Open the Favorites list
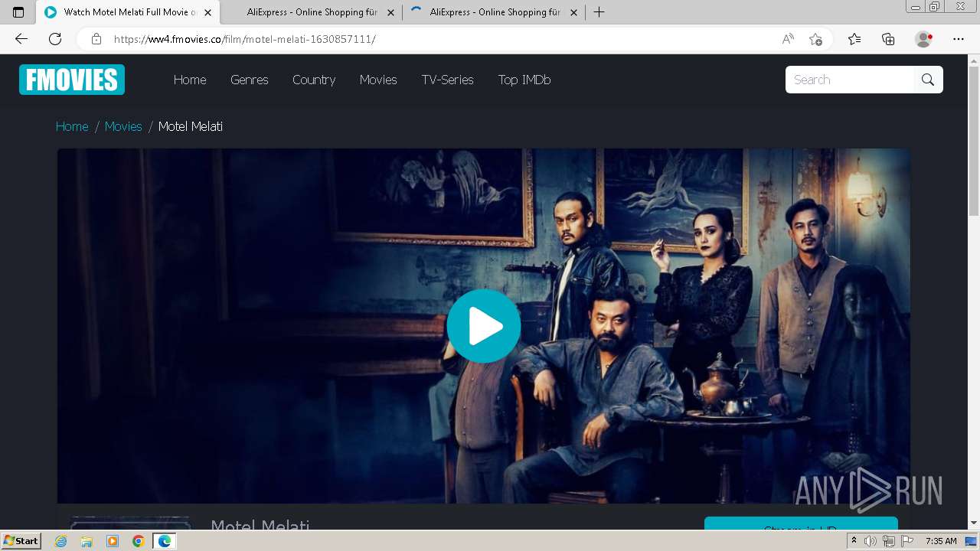 tap(854, 39)
